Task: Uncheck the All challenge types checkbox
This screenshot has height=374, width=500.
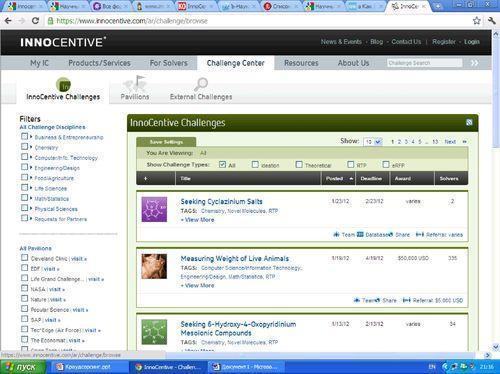Action: tap(222, 164)
